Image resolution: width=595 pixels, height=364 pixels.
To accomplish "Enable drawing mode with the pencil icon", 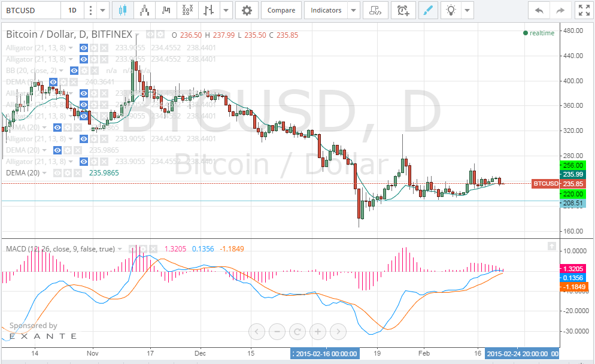I will (x=429, y=10).
